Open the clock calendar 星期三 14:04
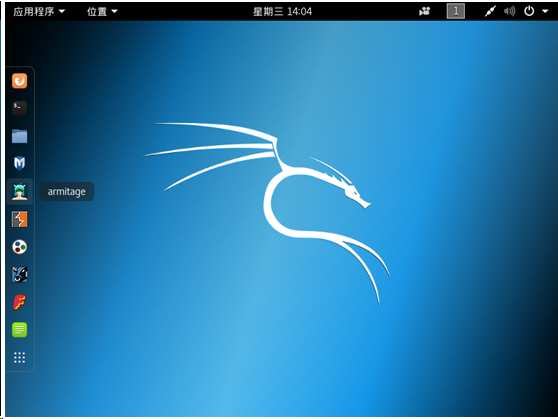 pos(282,11)
